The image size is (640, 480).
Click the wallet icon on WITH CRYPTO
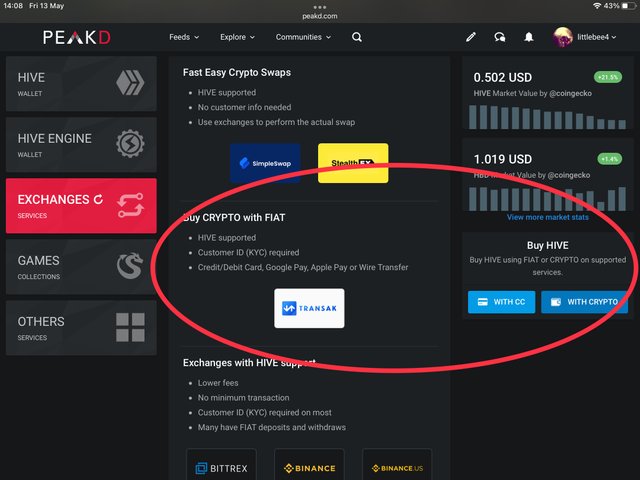[556, 302]
